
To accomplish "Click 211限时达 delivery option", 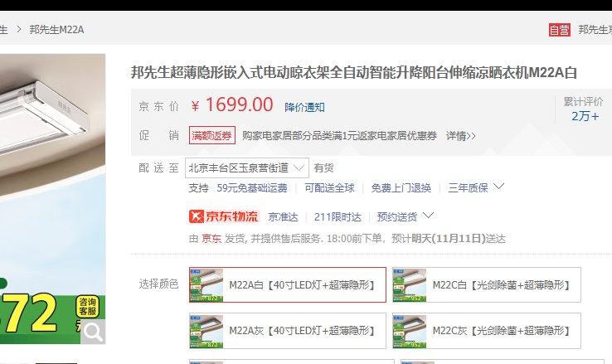I will coord(338,217).
